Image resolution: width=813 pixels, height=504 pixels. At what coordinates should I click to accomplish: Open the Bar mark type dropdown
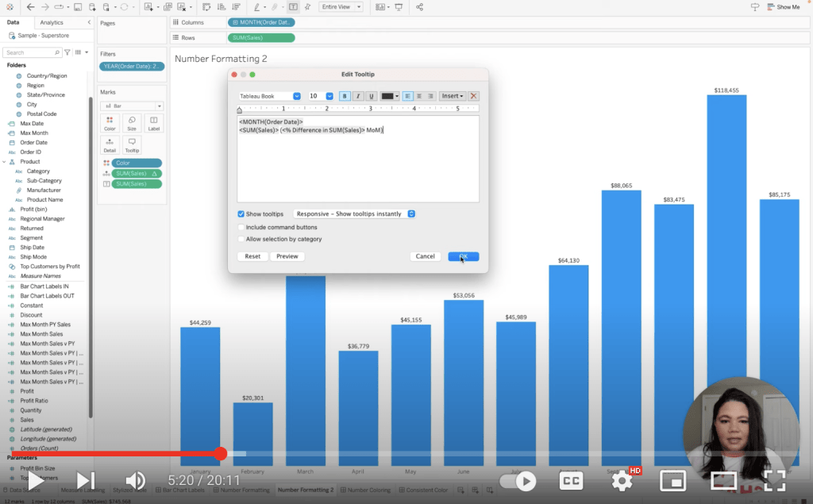(x=133, y=106)
